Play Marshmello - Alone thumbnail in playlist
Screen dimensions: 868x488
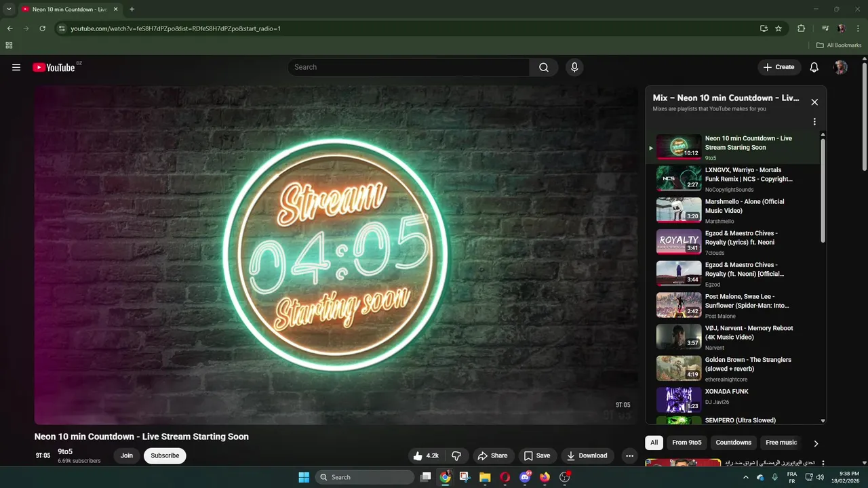[679, 210]
